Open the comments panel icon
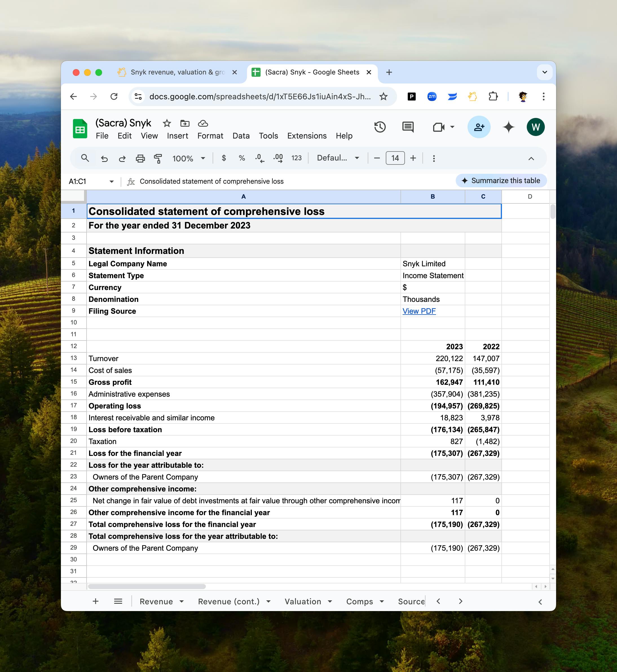This screenshot has height=672, width=617. [408, 127]
